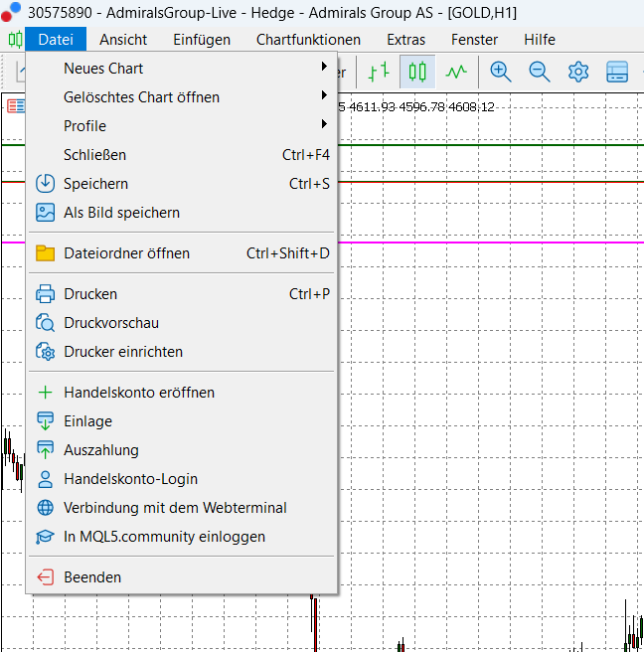Click the red-blue app logo in title bar
Viewport: 644px width, 652px height.
point(11,12)
